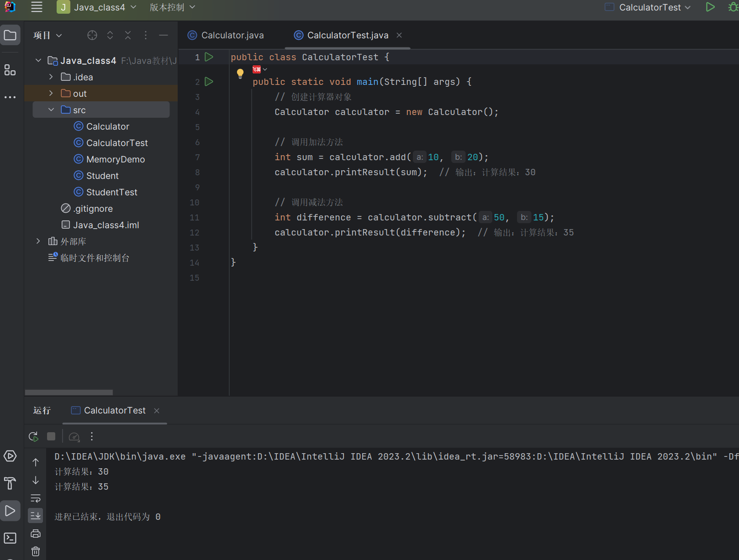Image resolution: width=739 pixels, height=560 pixels.
Task: Open the 版本控制 dropdown
Action: click(172, 7)
